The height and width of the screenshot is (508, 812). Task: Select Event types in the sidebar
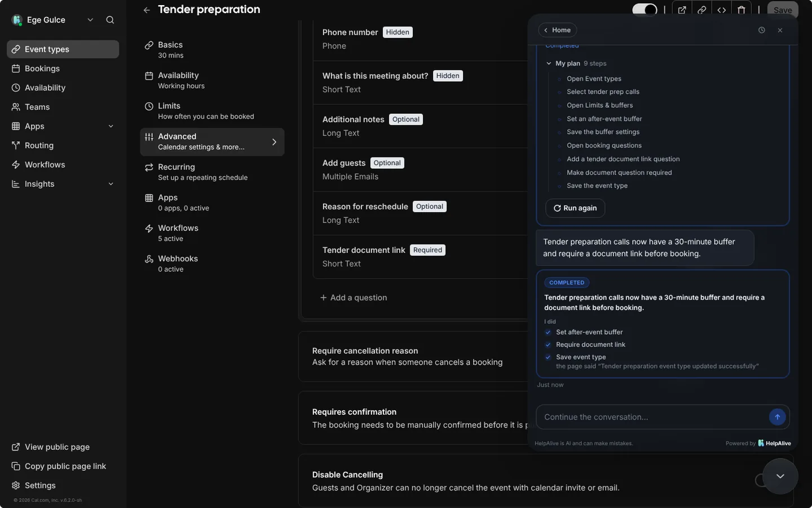tap(63, 49)
